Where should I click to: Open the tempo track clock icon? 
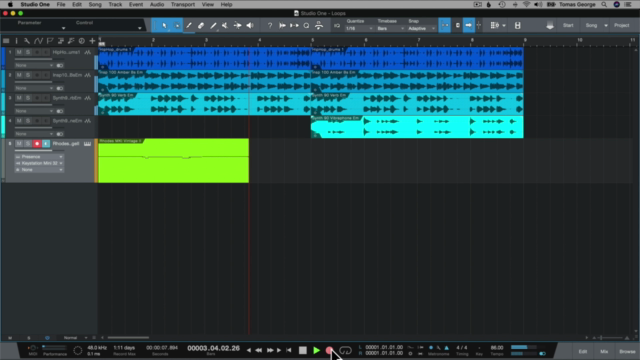click(82, 41)
